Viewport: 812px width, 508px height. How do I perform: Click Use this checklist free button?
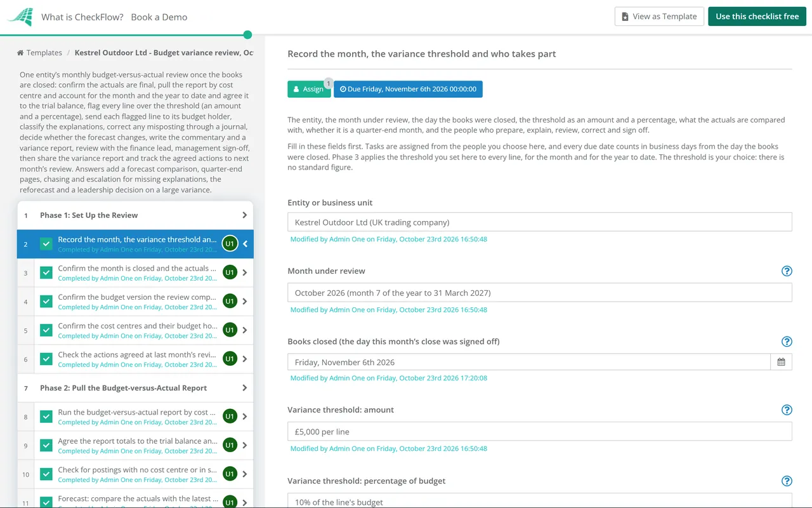[x=757, y=17]
